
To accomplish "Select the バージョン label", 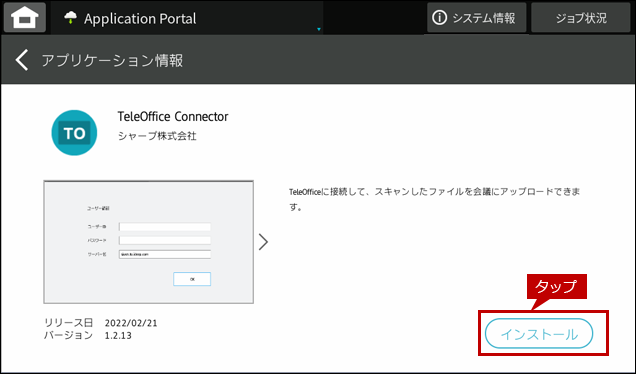I will pyautogui.click(x=69, y=335).
